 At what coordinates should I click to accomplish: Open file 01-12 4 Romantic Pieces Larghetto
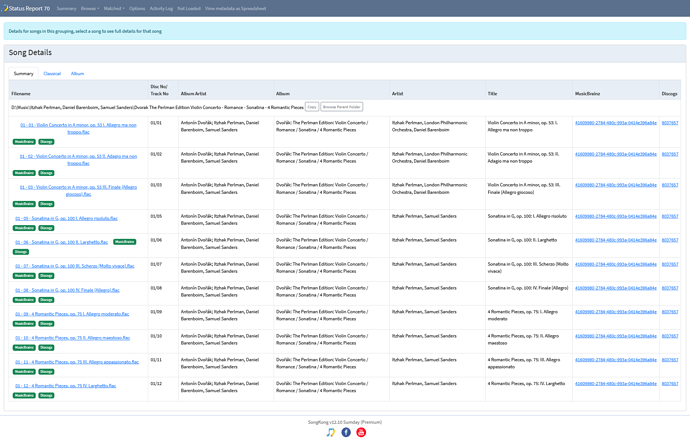(66, 386)
